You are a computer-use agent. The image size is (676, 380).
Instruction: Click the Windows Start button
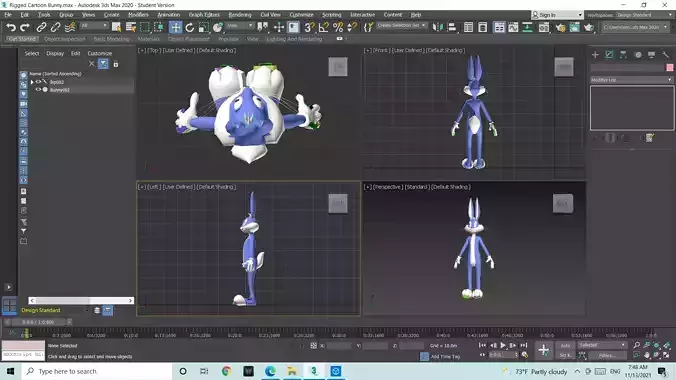tap(10, 371)
